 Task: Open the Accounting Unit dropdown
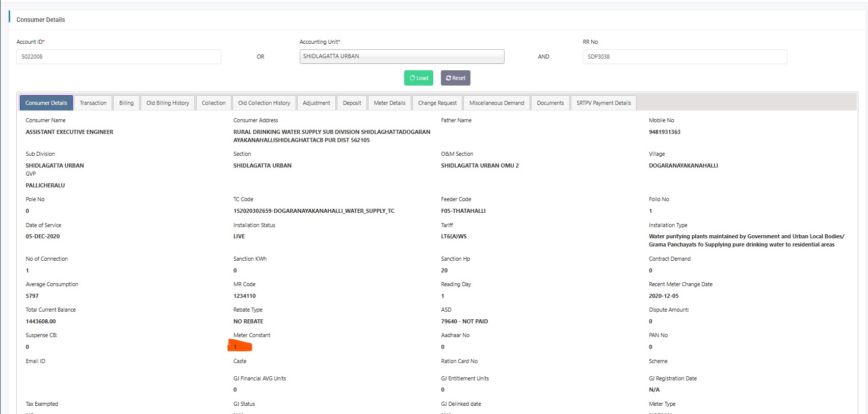tap(402, 57)
